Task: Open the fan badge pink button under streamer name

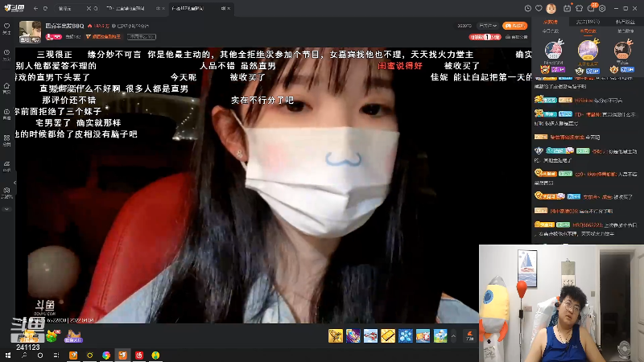Action: click(54, 37)
